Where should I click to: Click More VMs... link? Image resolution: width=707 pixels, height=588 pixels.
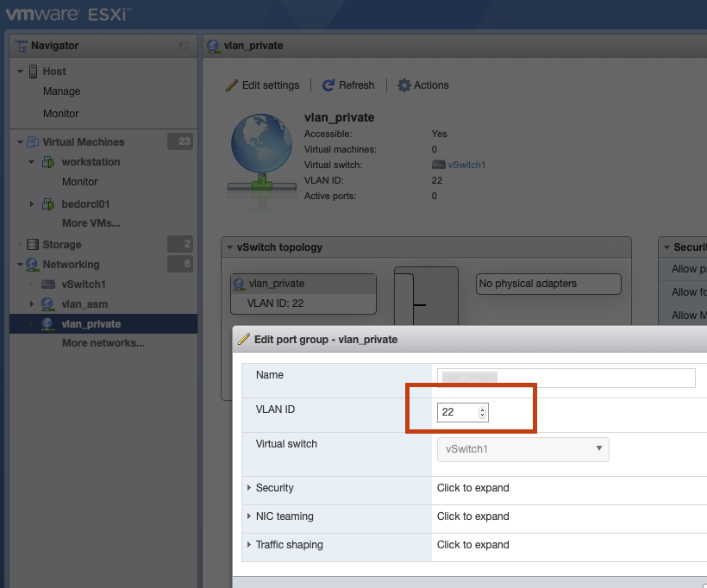coord(91,223)
